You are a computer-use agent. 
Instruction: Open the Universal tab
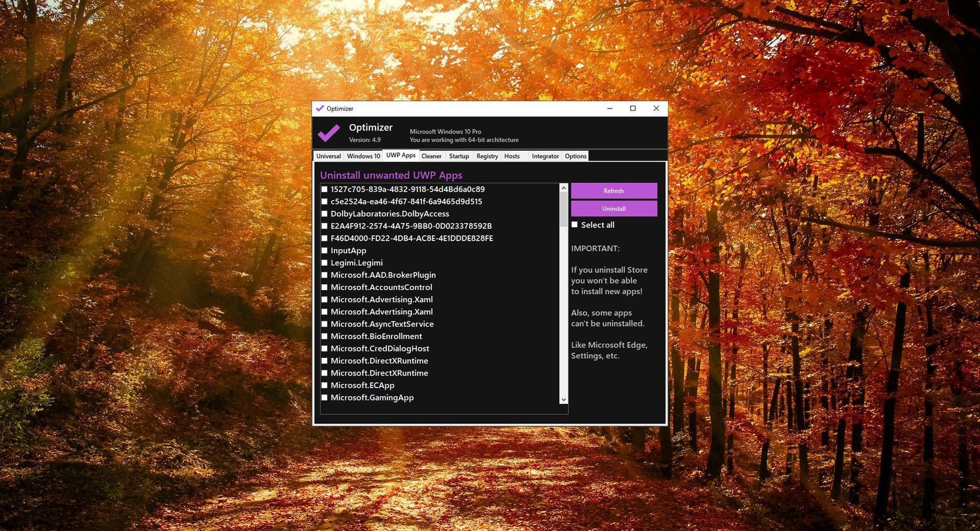tap(328, 156)
